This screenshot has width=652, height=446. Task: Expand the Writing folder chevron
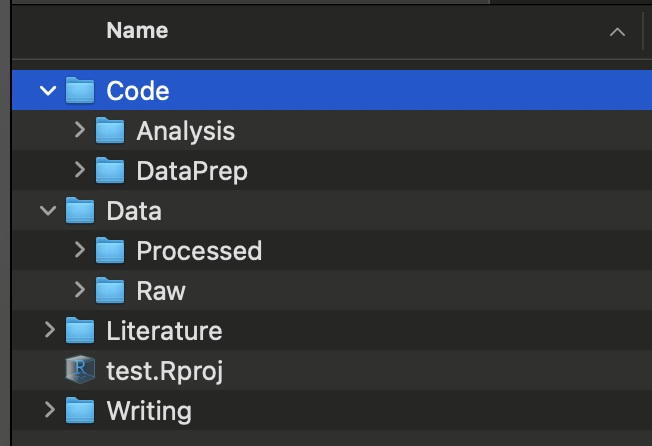coord(47,410)
